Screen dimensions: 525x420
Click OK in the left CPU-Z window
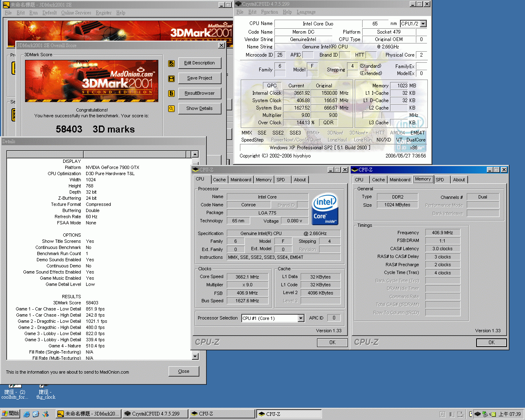click(332, 342)
